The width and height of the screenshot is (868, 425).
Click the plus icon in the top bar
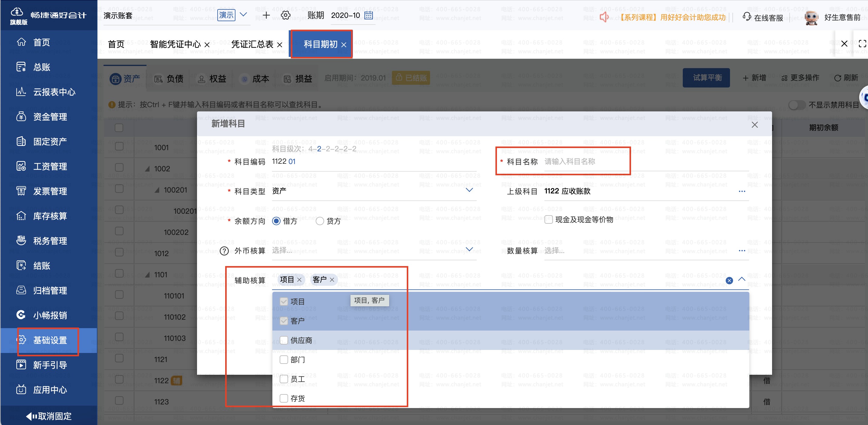(266, 15)
